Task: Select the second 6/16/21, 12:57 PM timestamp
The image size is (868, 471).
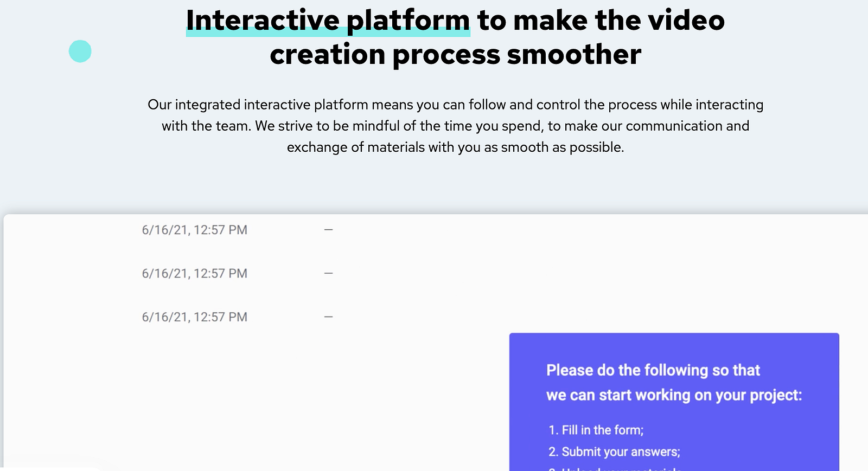Action: (x=194, y=273)
